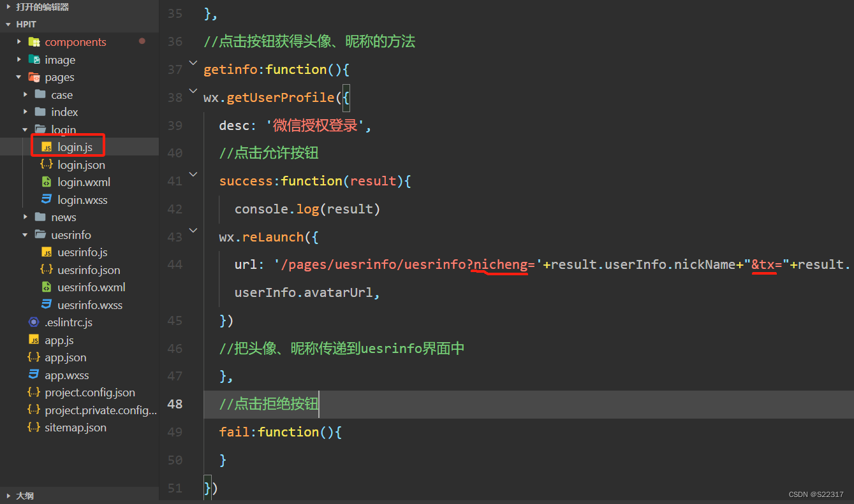Expand the index folder arrow
Viewport: 854px width, 504px height.
tap(26, 112)
